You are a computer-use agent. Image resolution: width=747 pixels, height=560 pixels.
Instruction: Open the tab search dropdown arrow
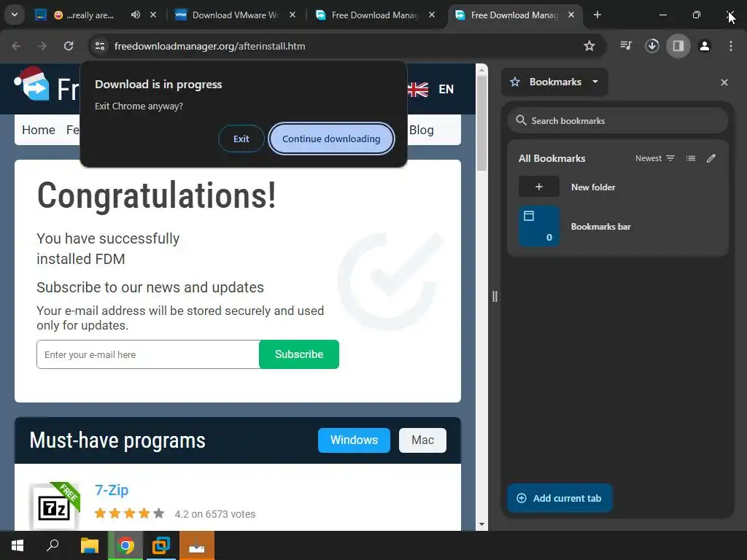[15, 15]
